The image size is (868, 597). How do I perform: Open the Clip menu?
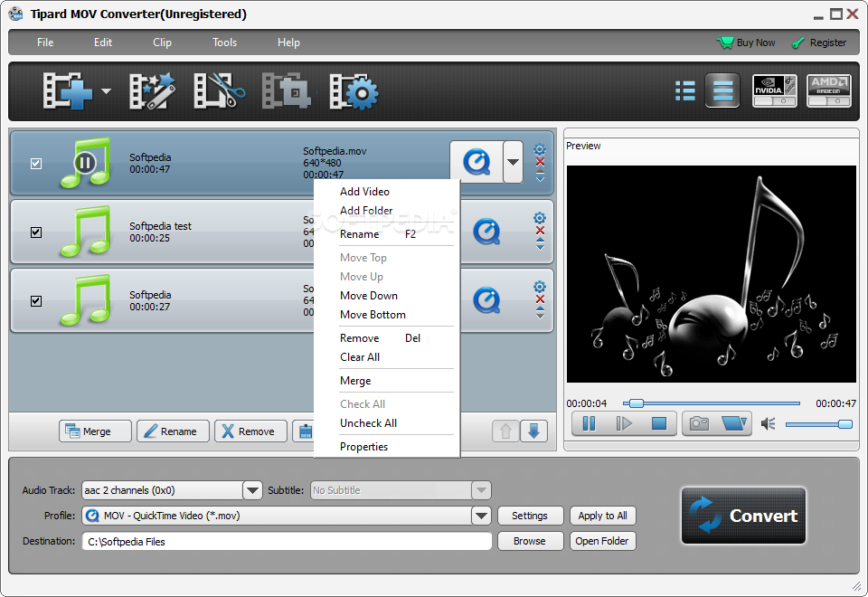162,43
